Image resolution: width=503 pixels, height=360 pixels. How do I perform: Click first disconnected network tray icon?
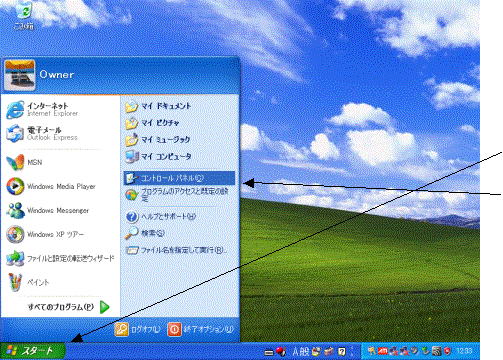(x=393, y=351)
